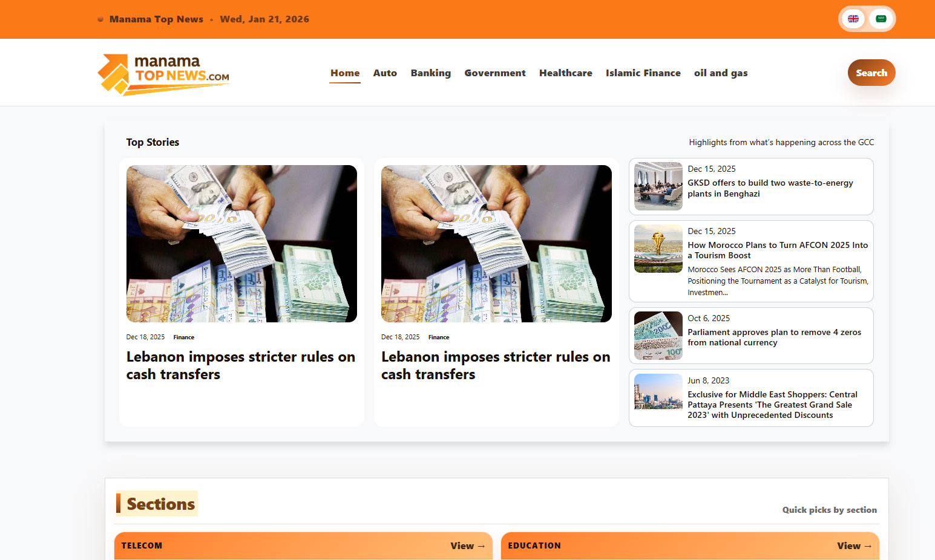The width and height of the screenshot is (935, 560).
Task: Visit the oil and gas section
Action: click(x=720, y=73)
